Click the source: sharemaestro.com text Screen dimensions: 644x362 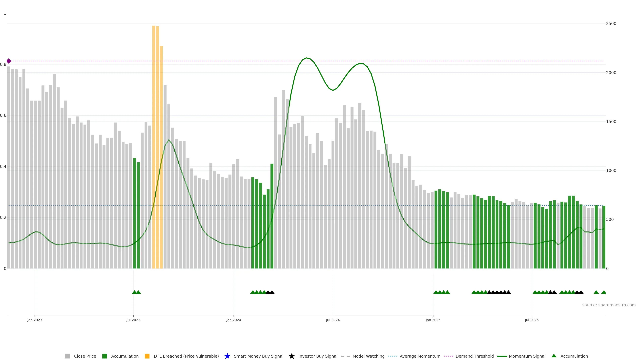point(609,305)
